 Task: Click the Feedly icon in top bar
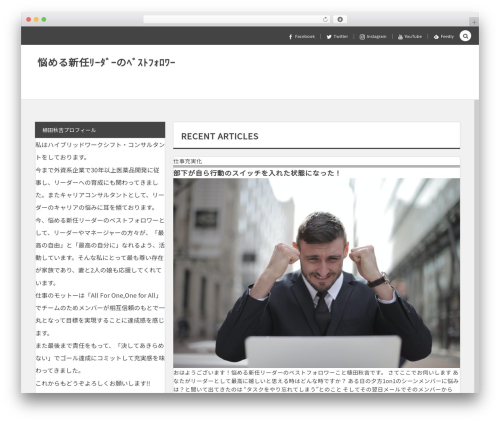click(x=436, y=37)
